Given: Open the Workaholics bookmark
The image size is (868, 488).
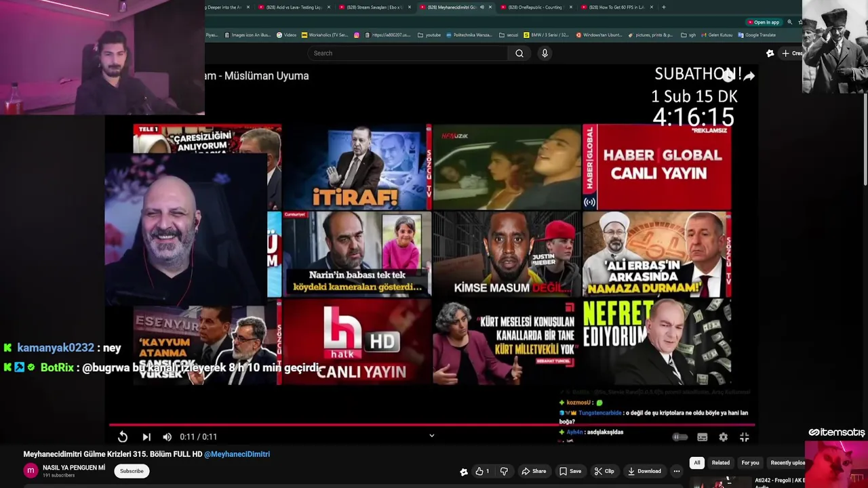Looking at the screenshot, I should point(325,35).
